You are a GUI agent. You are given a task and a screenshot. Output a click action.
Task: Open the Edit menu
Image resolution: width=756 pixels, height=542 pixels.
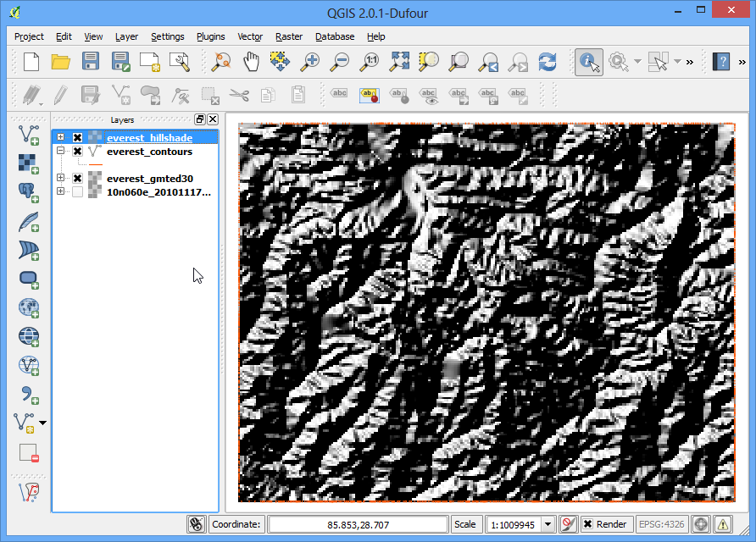[x=64, y=36]
